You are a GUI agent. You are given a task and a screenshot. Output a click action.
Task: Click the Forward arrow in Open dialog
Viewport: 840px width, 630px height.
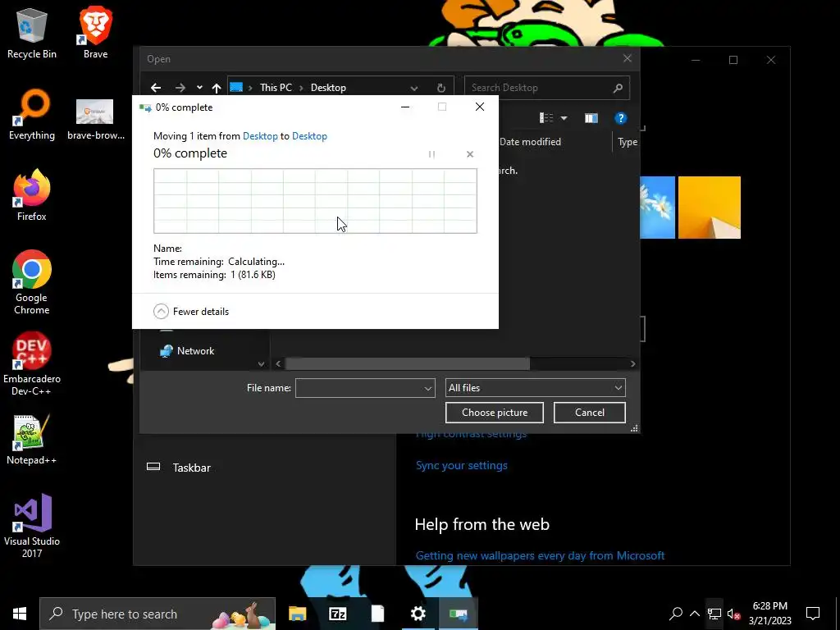tap(180, 88)
